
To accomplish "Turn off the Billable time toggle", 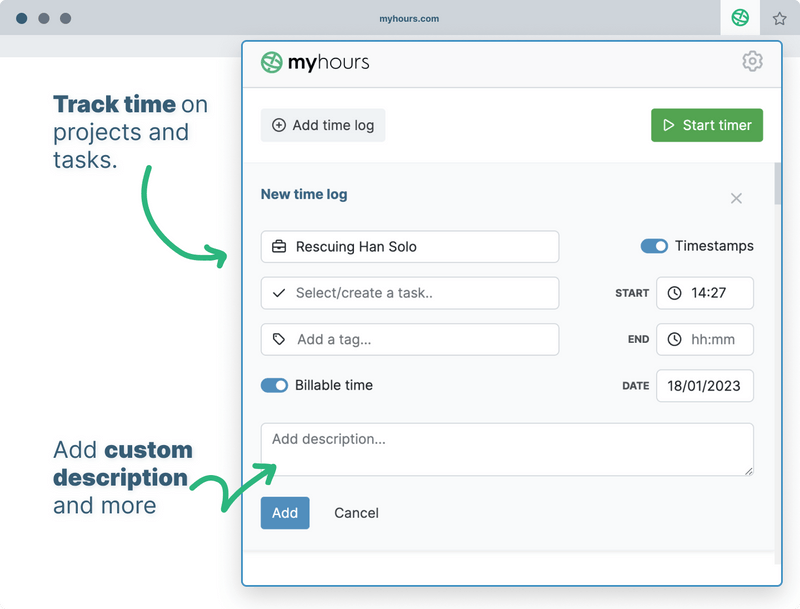I will 274,385.
